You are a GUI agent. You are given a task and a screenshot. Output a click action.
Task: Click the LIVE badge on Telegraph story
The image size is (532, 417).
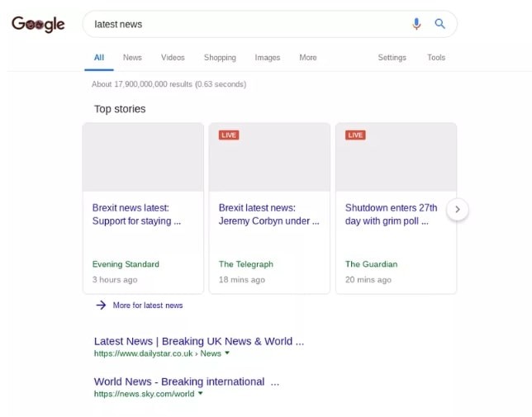click(229, 135)
